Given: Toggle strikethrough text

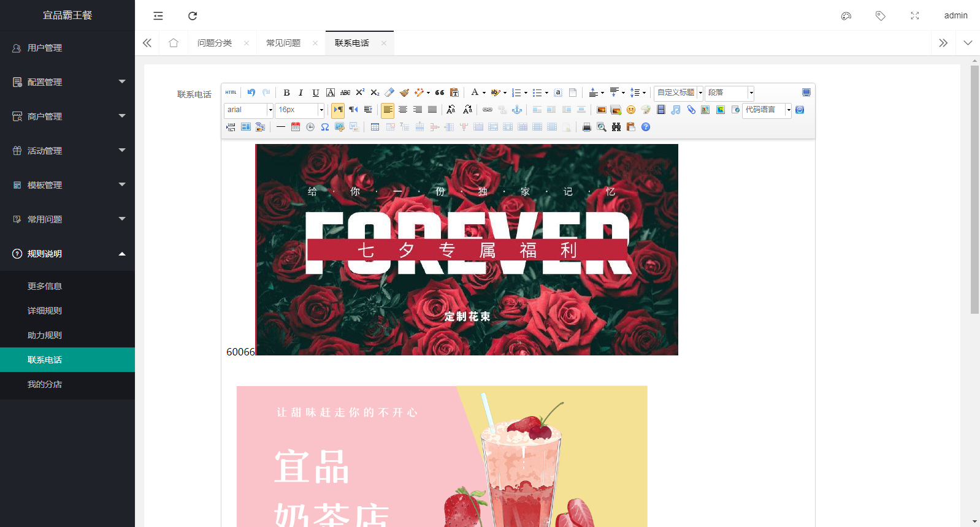Looking at the screenshot, I should coord(345,93).
